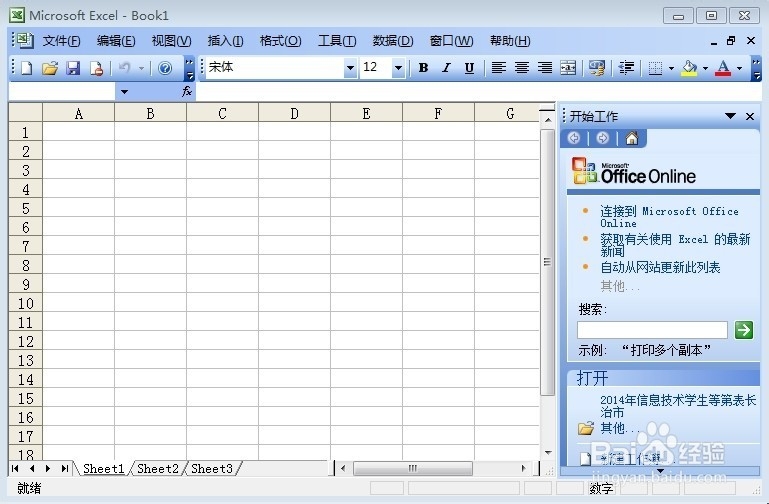Open font color dropdown arrow
The image size is (769, 504).
coord(739,68)
